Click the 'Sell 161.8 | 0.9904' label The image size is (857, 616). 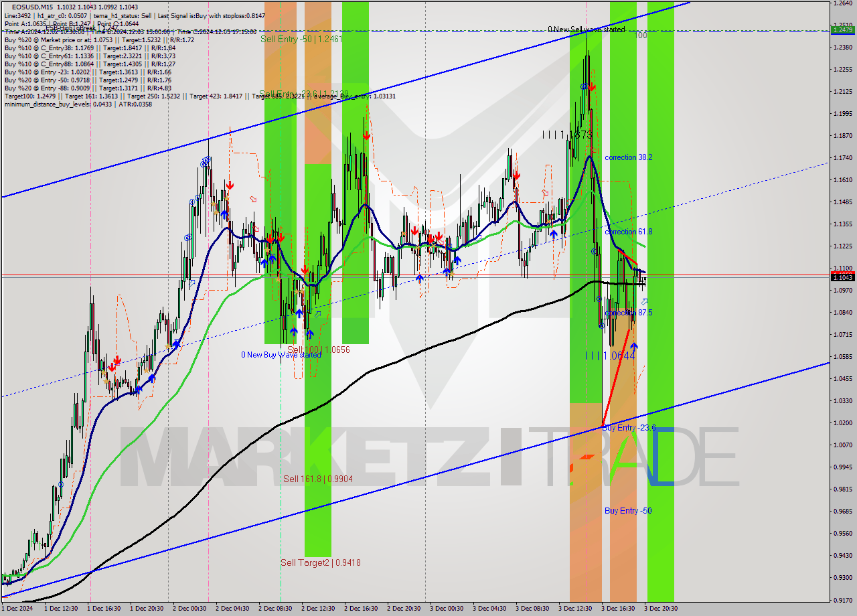[x=317, y=479]
